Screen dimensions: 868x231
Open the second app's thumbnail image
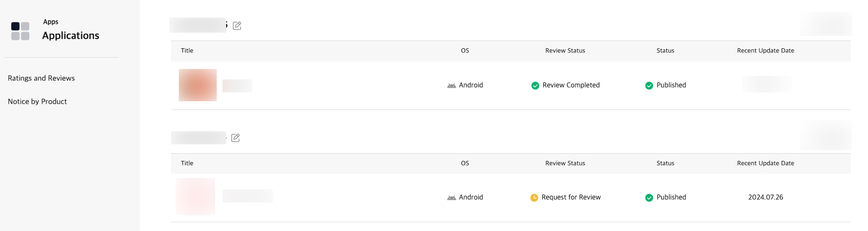point(195,196)
